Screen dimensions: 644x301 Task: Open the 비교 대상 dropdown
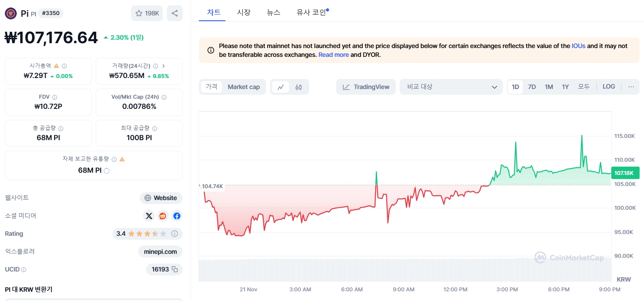[451, 87]
